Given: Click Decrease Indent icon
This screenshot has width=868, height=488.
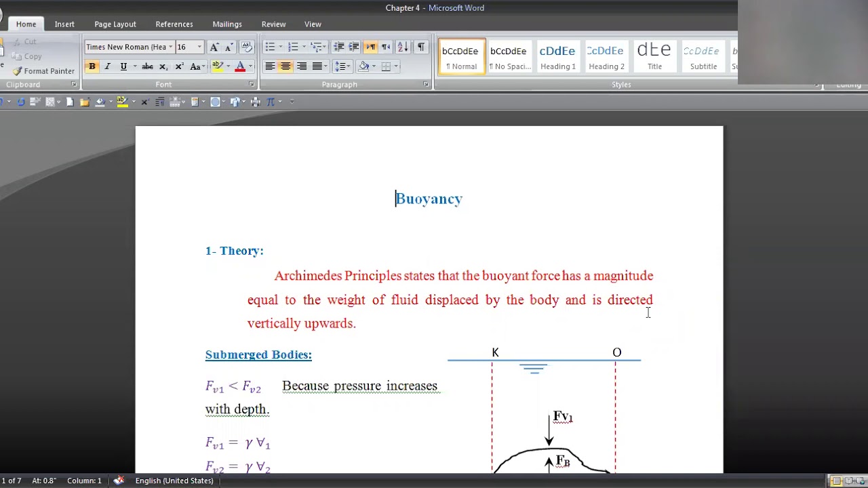Looking at the screenshot, I should 338,47.
